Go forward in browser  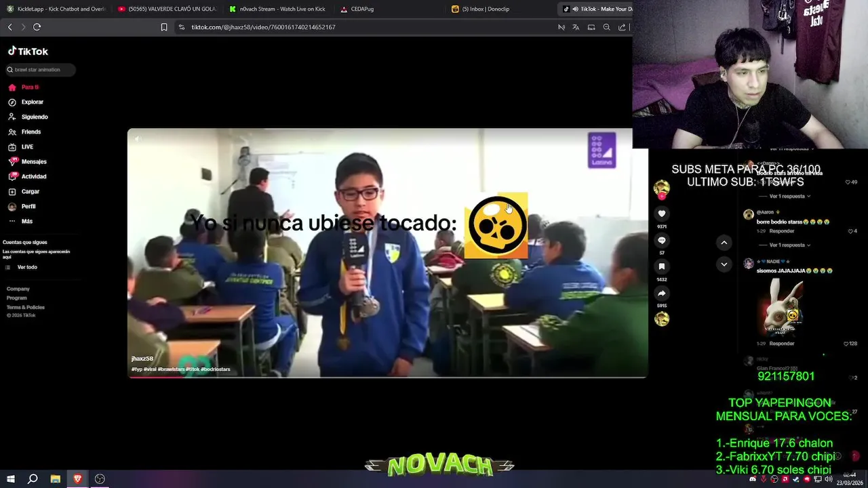[x=23, y=27]
